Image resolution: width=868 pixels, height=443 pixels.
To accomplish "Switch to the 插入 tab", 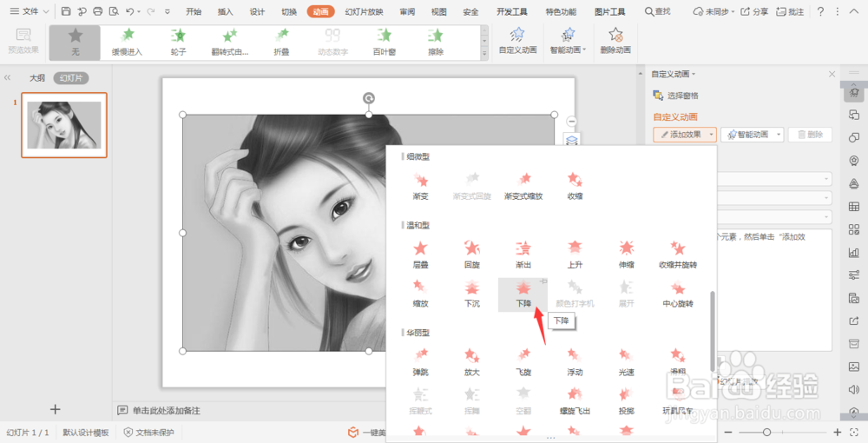I will [226, 11].
